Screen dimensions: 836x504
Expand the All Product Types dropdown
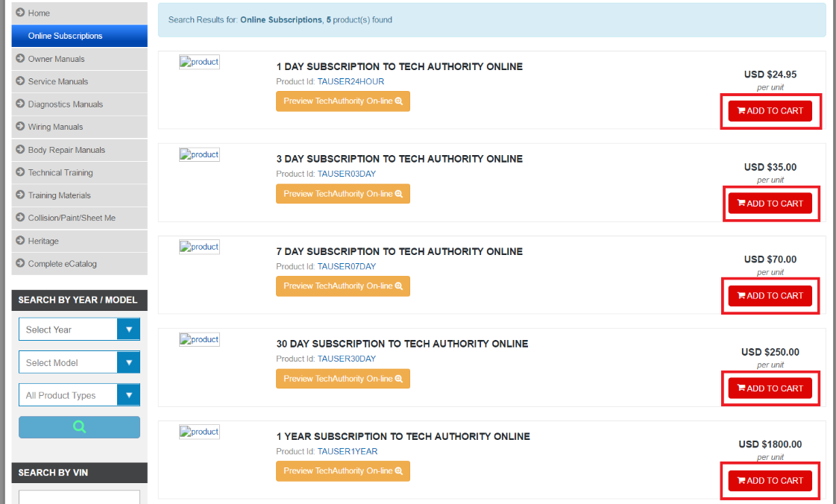click(79, 394)
